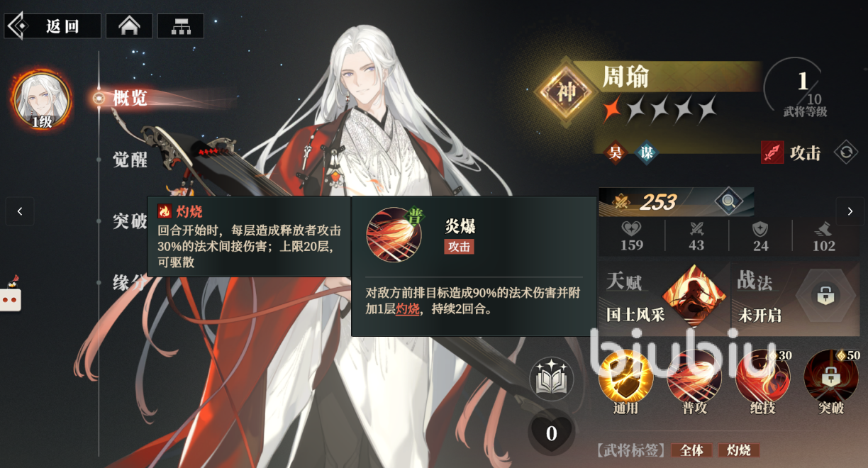Tap the locked 战法 slot

click(825, 296)
